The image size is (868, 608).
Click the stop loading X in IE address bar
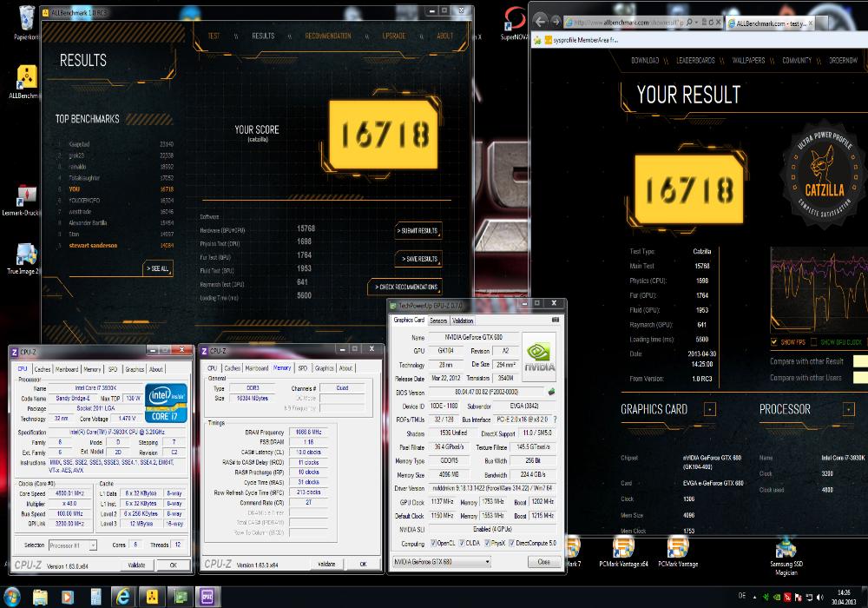pos(719,23)
